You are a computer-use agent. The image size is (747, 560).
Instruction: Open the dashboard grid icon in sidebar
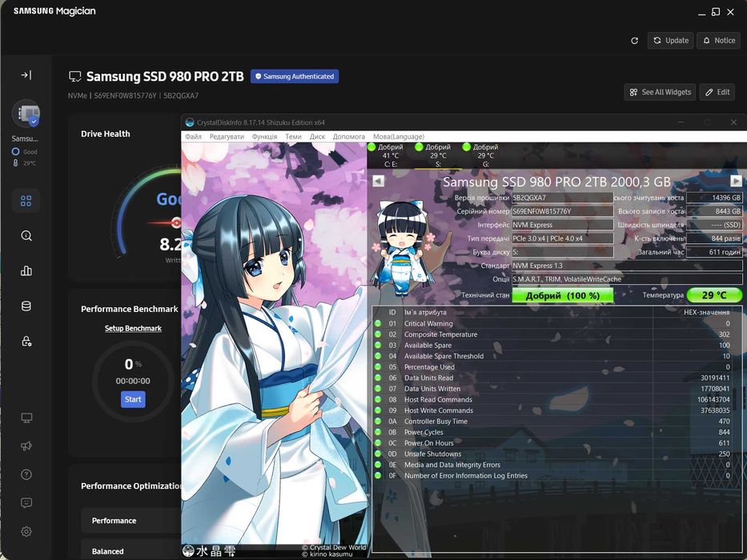coord(26,201)
